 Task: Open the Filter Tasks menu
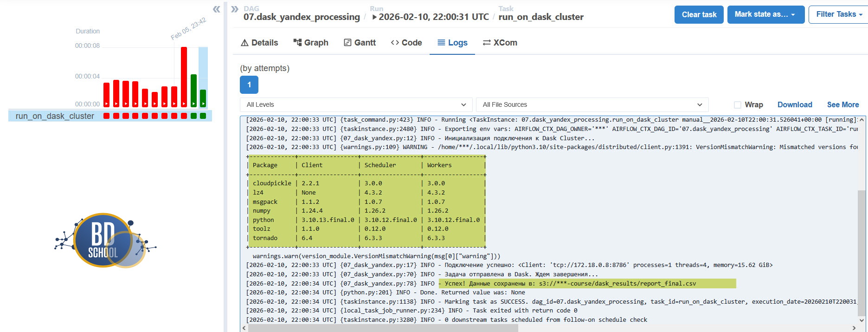tap(839, 14)
